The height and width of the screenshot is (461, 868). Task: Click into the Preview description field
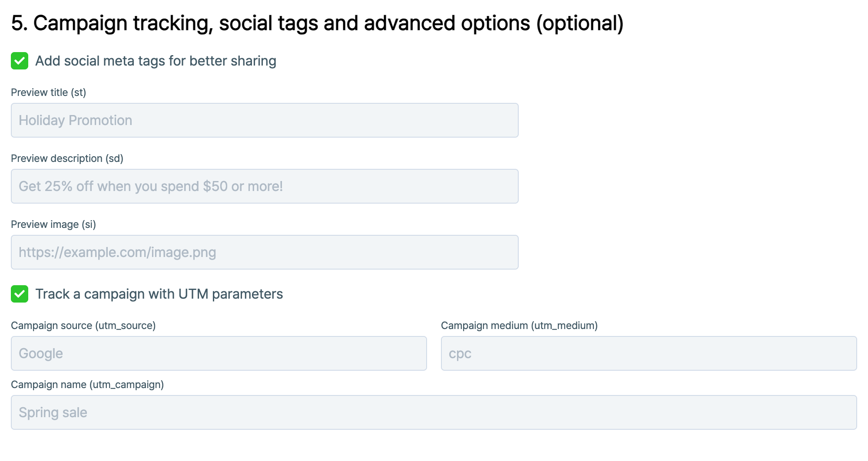264,186
